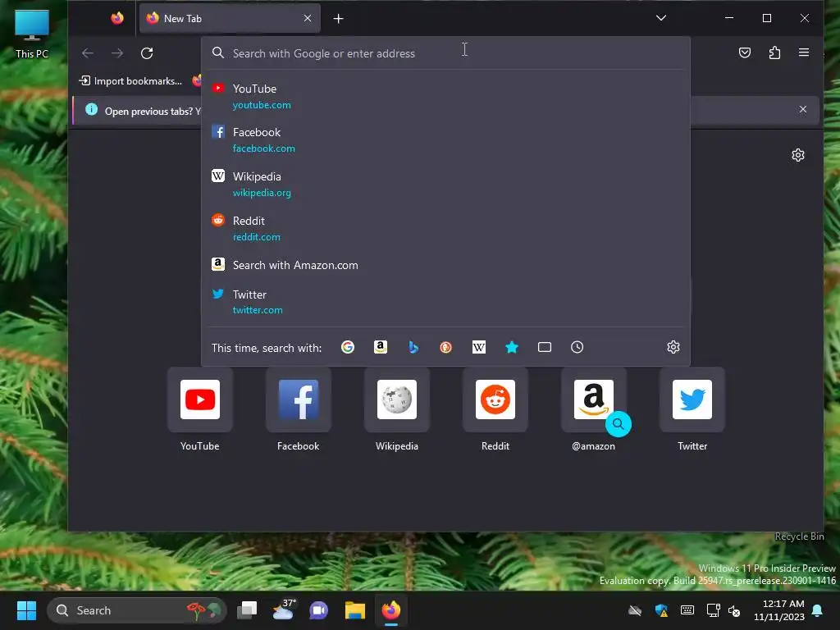Image resolution: width=840 pixels, height=630 pixels.
Task: Open the list all tabs chevron
Action: pyautogui.click(x=661, y=18)
